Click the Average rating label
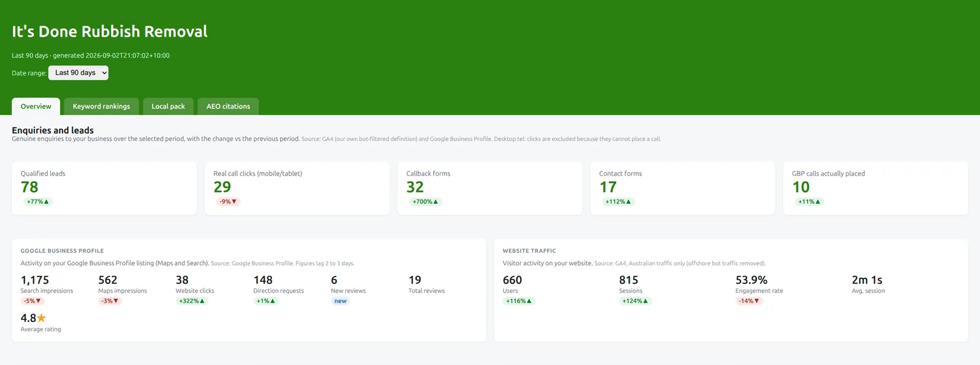 pos(41,329)
